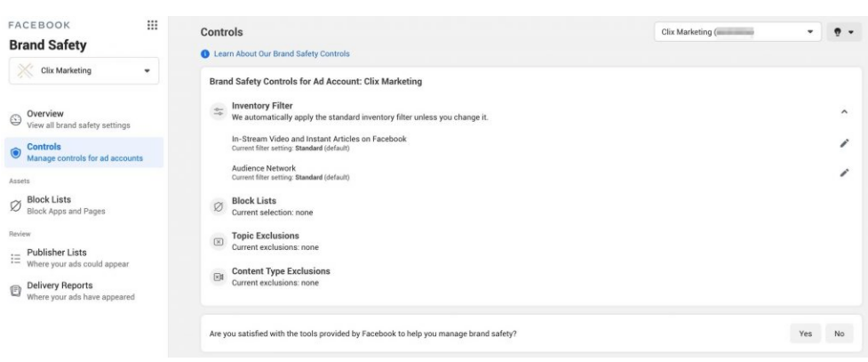Viewport: 868px width, 362px height.
Task: Edit Audience Network filter with pencil icon
Action: pyautogui.click(x=844, y=173)
